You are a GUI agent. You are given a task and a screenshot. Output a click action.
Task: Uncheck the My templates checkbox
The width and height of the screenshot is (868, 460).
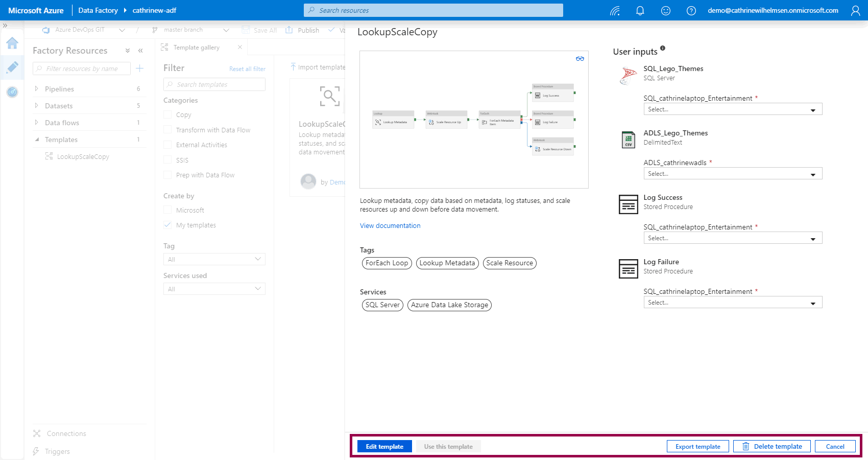167,225
